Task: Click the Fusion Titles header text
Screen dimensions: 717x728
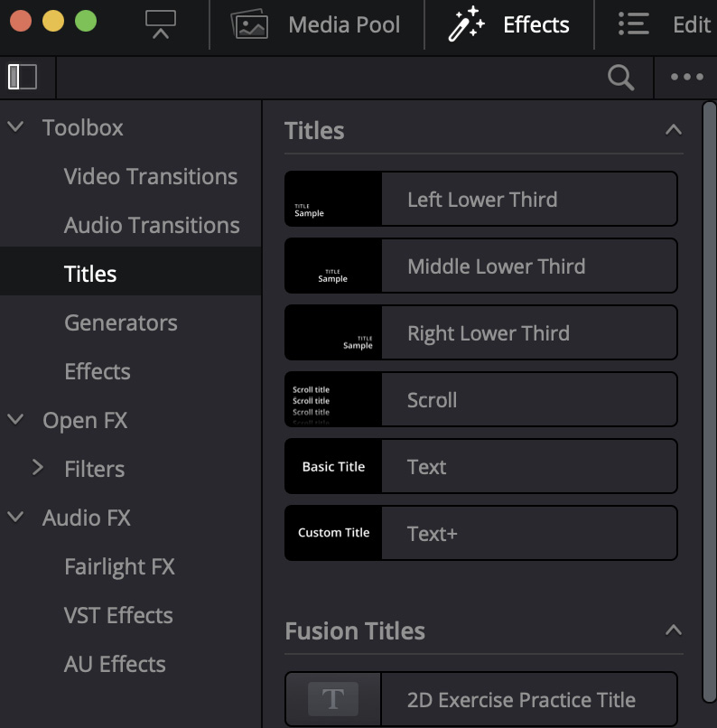Action: click(355, 631)
